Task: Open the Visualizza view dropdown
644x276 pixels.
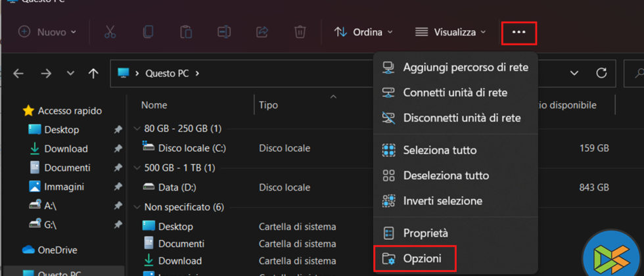Action: 451,32
